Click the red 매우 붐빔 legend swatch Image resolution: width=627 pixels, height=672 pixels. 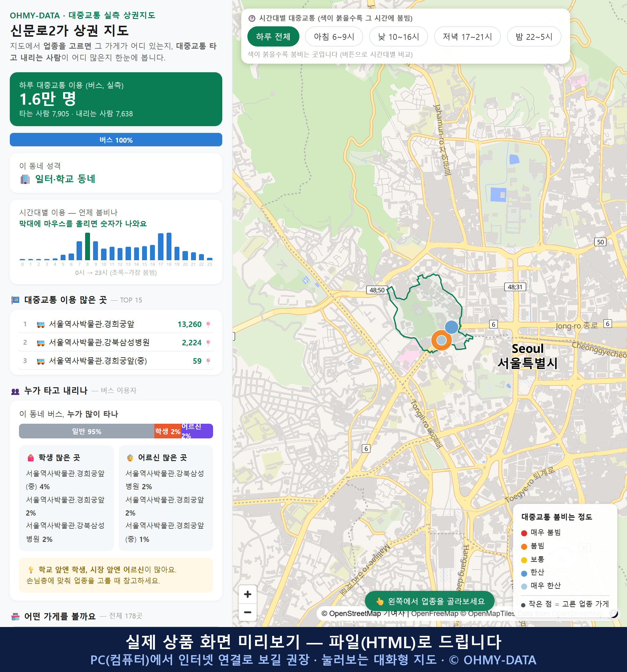point(524,533)
